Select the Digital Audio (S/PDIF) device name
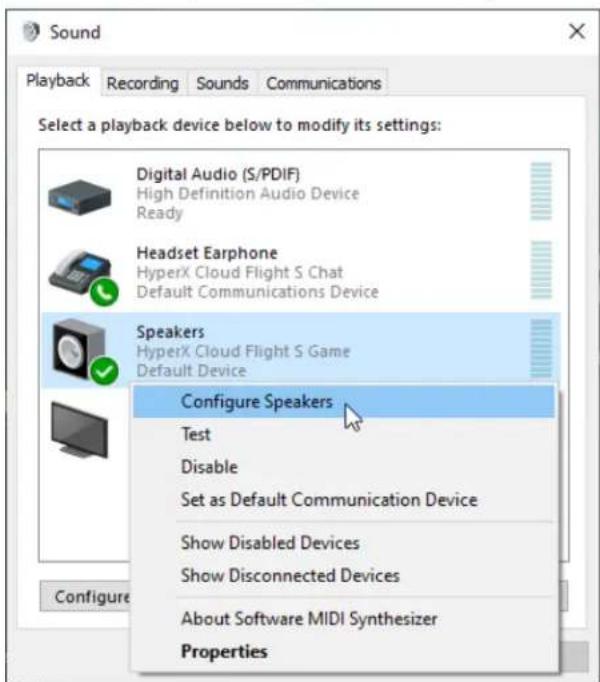The width and height of the screenshot is (600, 682). point(218,174)
